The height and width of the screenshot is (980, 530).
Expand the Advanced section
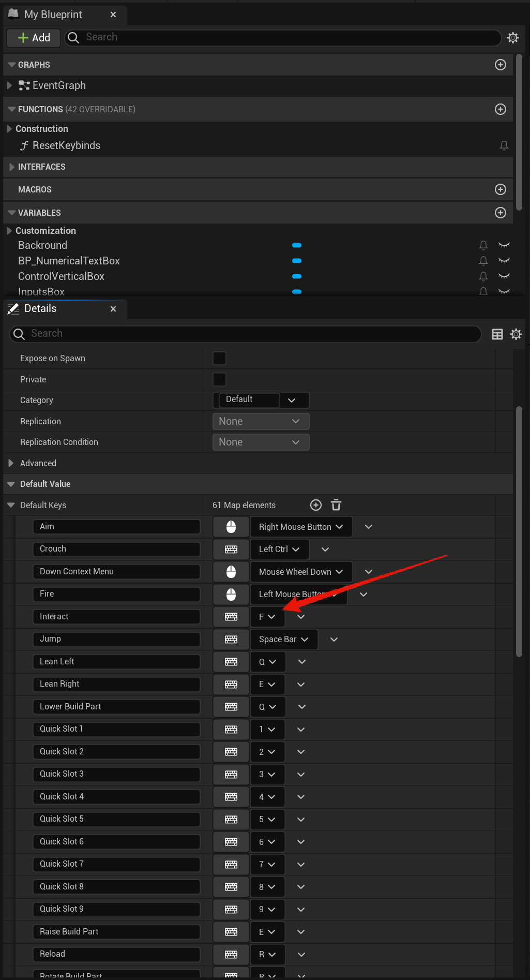coord(11,463)
